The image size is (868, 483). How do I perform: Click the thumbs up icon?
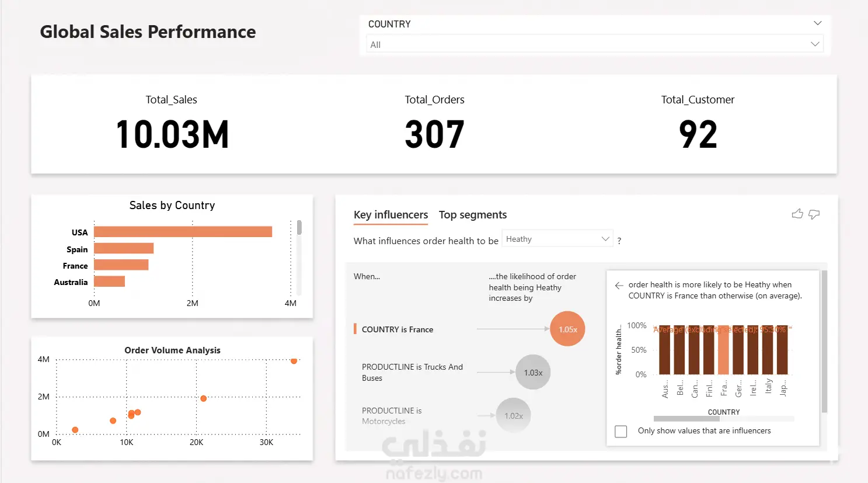point(797,214)
